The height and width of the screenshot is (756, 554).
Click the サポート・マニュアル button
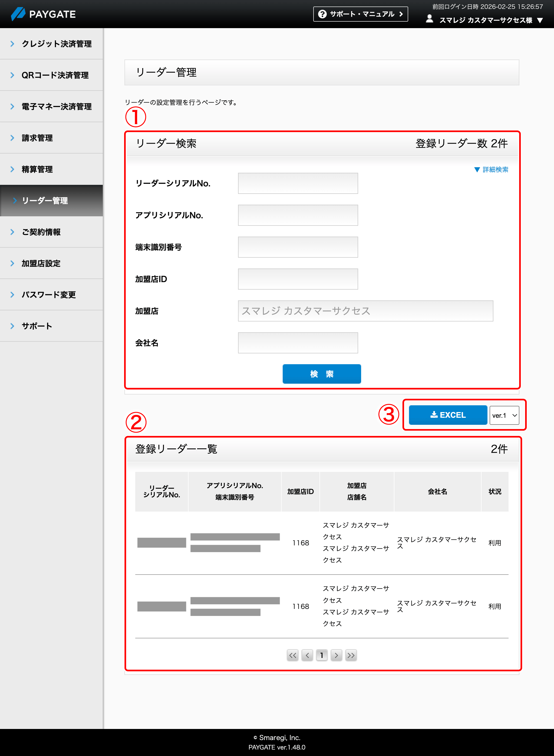360,14
